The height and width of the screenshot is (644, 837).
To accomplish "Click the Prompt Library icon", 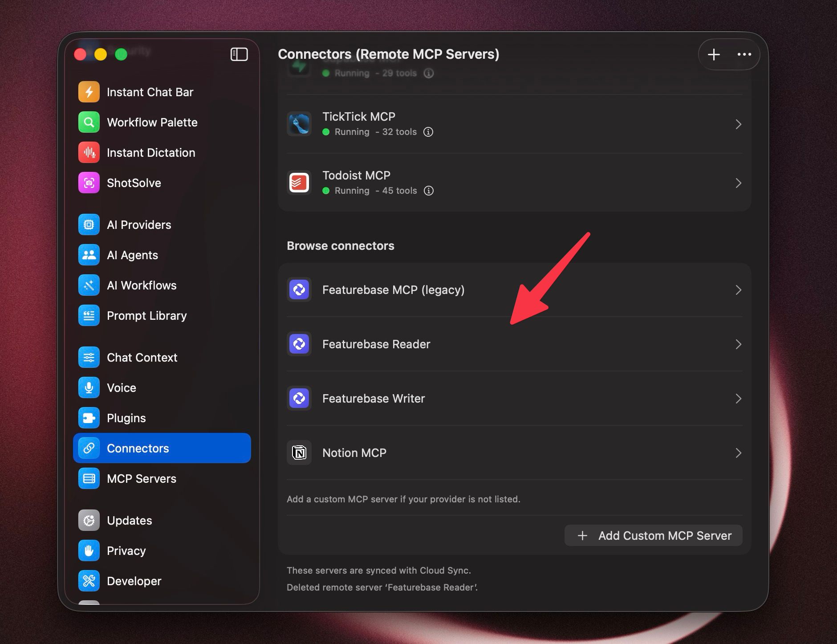I will point(89,316).
